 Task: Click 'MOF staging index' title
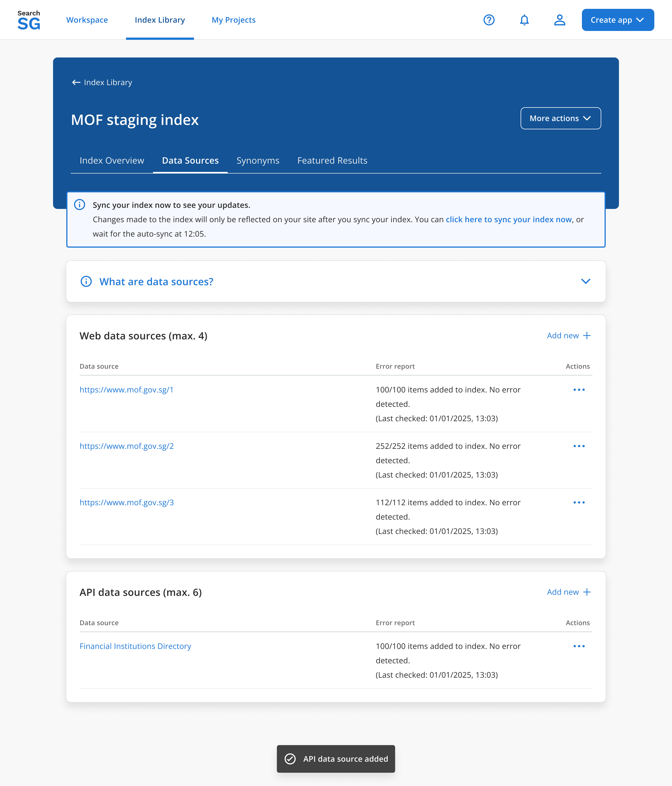pyautogui.click(x=135, y=120)
